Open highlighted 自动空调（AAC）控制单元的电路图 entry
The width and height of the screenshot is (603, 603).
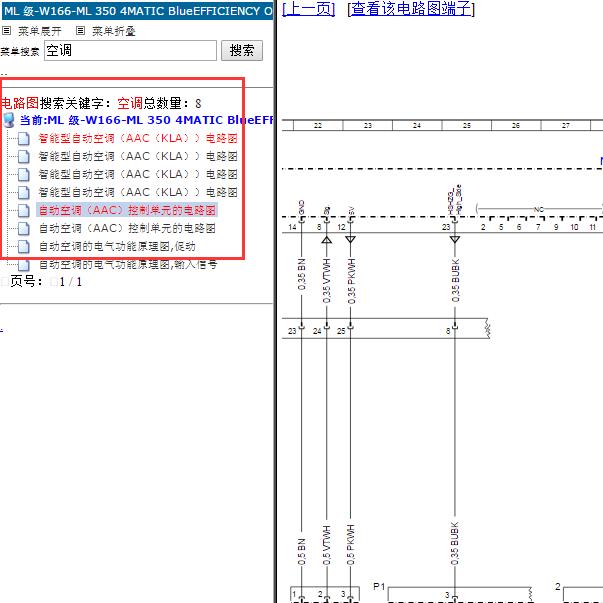coord(127,210)
